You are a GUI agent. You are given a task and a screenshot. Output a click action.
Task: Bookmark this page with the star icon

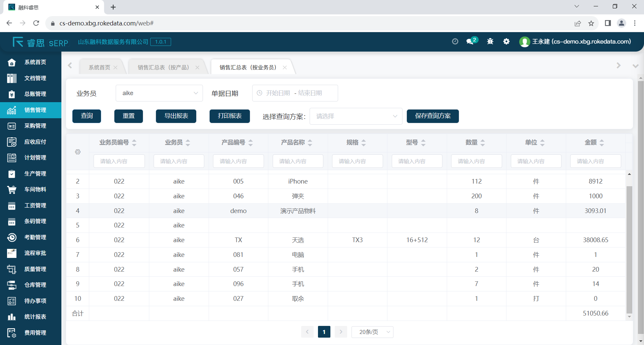(x=591, y=23)
